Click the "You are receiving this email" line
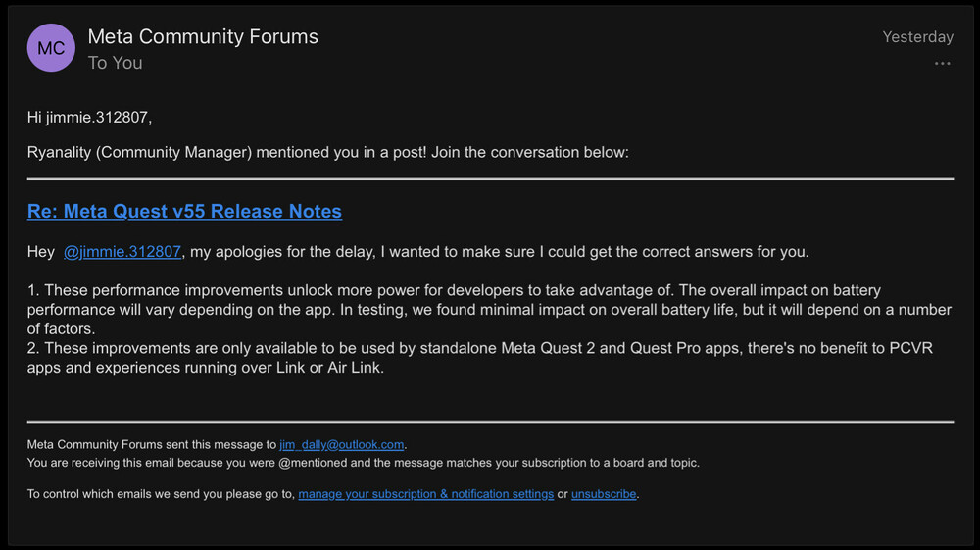980x550 pixels. [x=363, y=463]
